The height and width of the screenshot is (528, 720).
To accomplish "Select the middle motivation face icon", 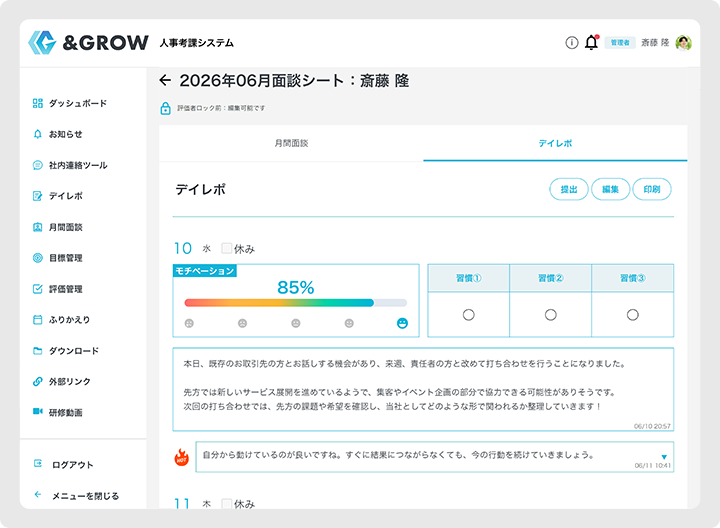I will [x=296, y=323].
